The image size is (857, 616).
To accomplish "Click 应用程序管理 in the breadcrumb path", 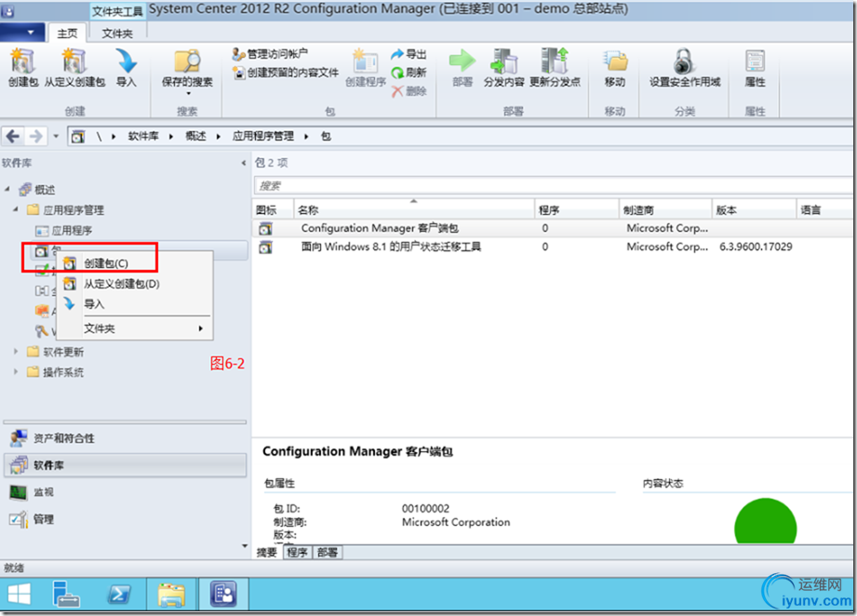I will pos(263,136).
